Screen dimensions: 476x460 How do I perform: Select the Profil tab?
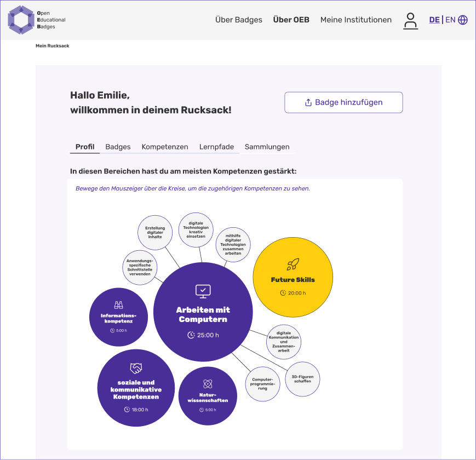click(x=85, y=147)
